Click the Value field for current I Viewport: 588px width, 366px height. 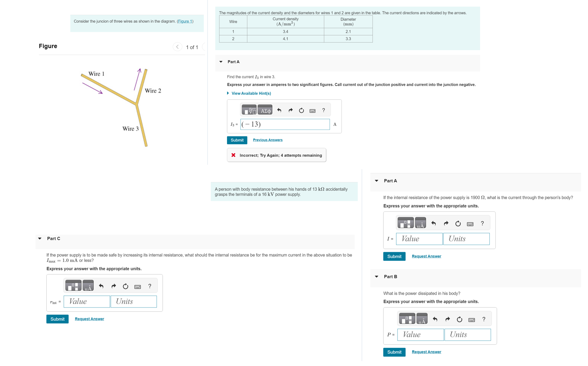420,239
